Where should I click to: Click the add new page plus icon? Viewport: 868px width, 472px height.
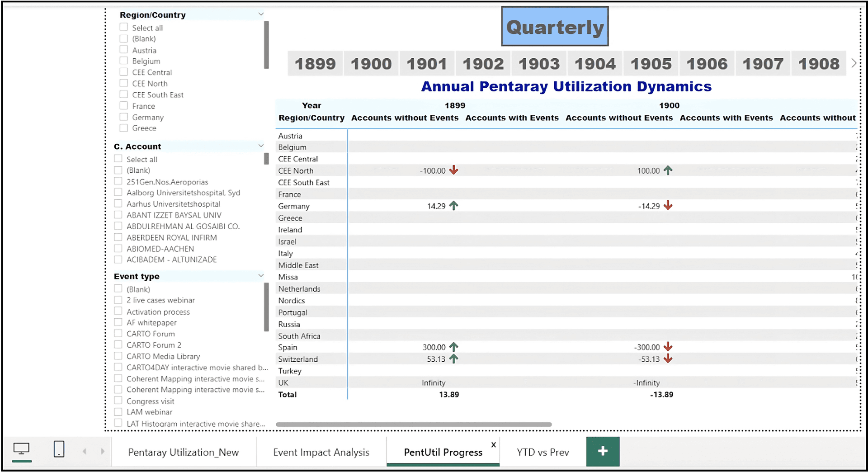pyautogui.click(x=602, y=451)
